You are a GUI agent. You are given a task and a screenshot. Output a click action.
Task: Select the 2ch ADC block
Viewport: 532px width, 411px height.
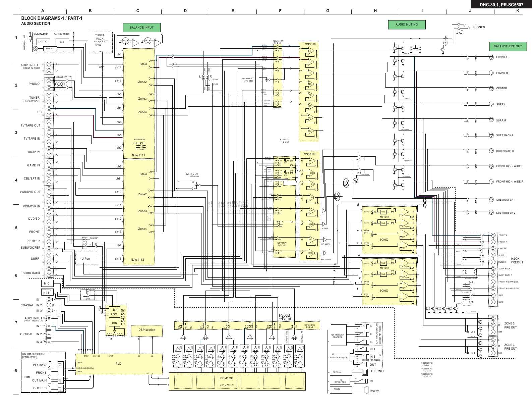pyautogui.click(x=114, y=312)
